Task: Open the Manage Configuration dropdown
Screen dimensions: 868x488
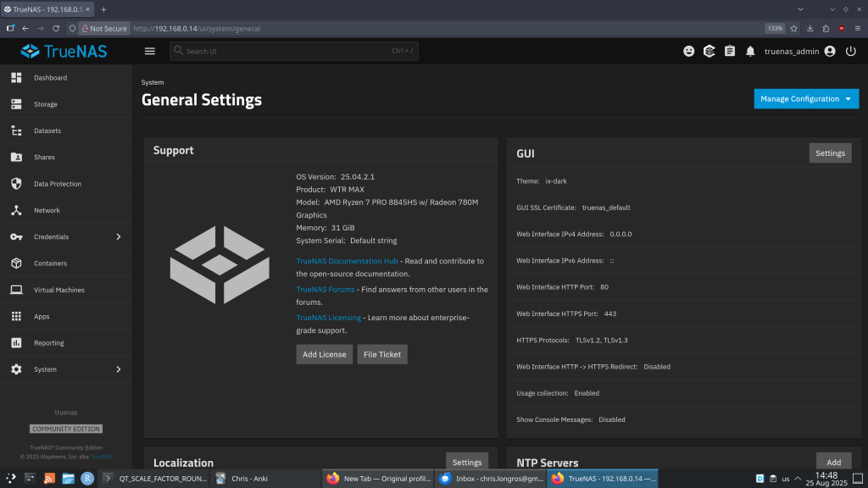Action: [807, 99]
